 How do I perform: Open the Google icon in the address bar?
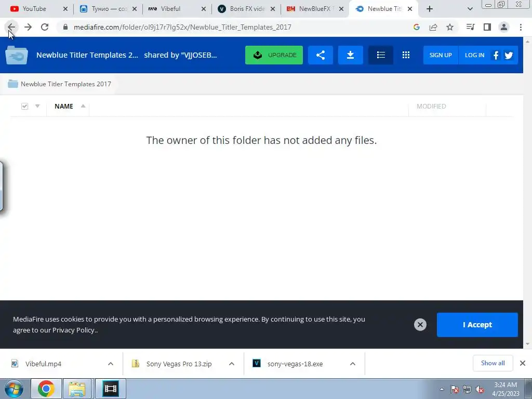click(x=417, y=27)
